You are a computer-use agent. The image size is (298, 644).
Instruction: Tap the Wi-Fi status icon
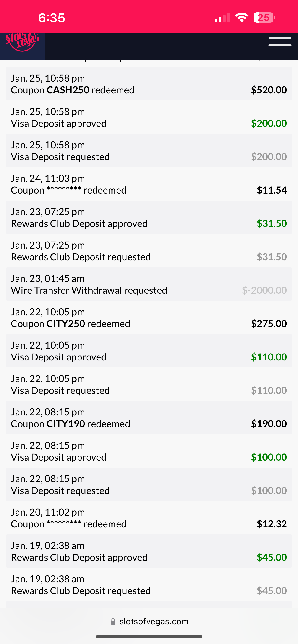coord(241,18)
